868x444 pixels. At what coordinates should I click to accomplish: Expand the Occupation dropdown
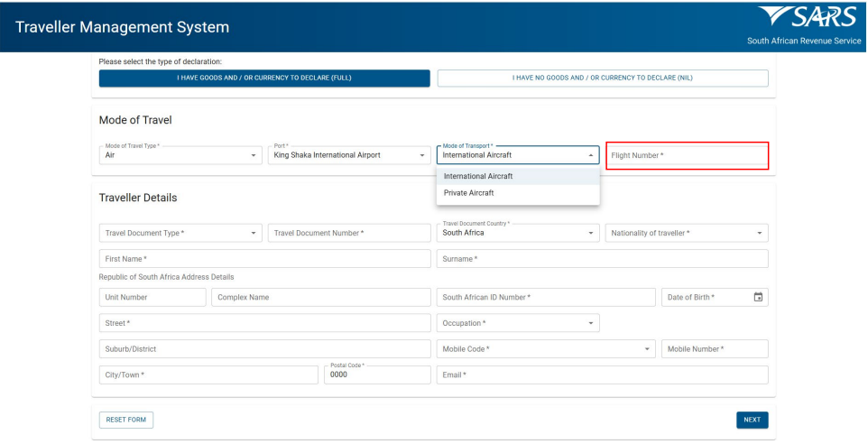tap(518, 323)
